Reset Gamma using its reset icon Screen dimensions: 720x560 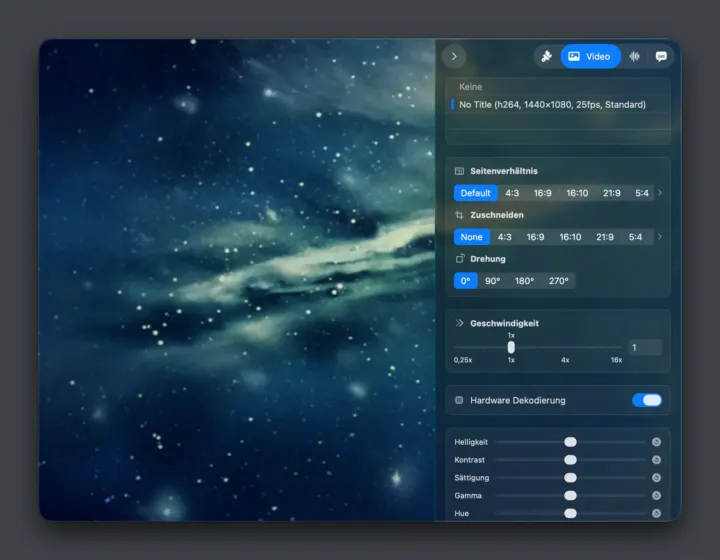[x=656, y=496]
